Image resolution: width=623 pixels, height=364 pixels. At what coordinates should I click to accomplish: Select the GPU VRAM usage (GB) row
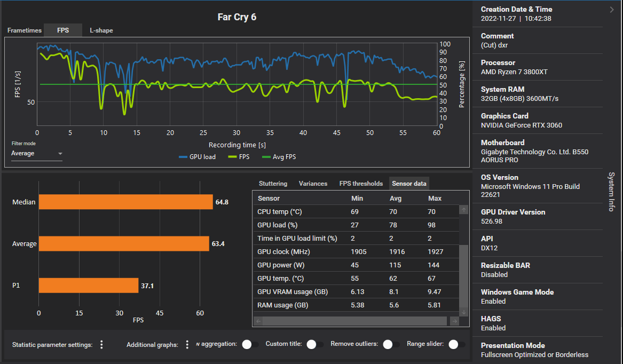356,291
